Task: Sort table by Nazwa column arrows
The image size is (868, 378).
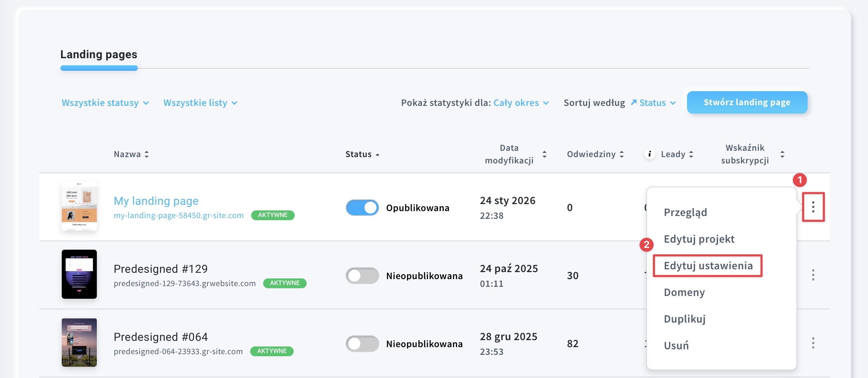Action: pyautogui.click(x=147, y=154)
